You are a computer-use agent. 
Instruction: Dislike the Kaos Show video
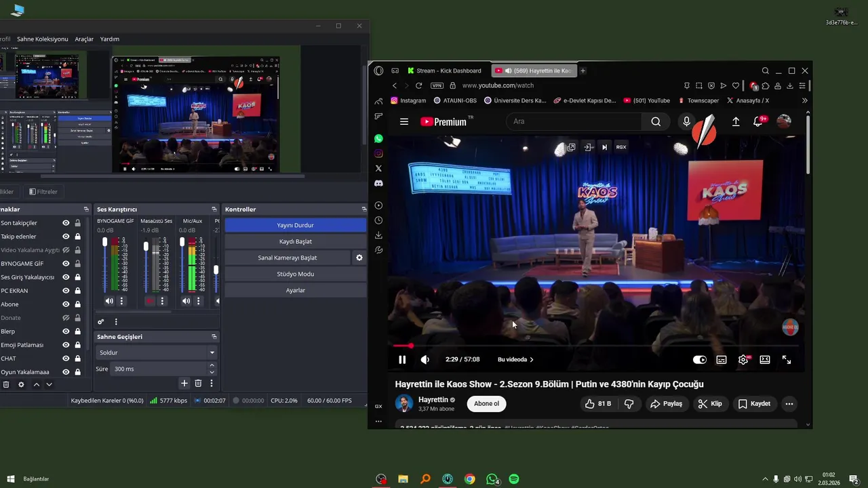(629, 404)
